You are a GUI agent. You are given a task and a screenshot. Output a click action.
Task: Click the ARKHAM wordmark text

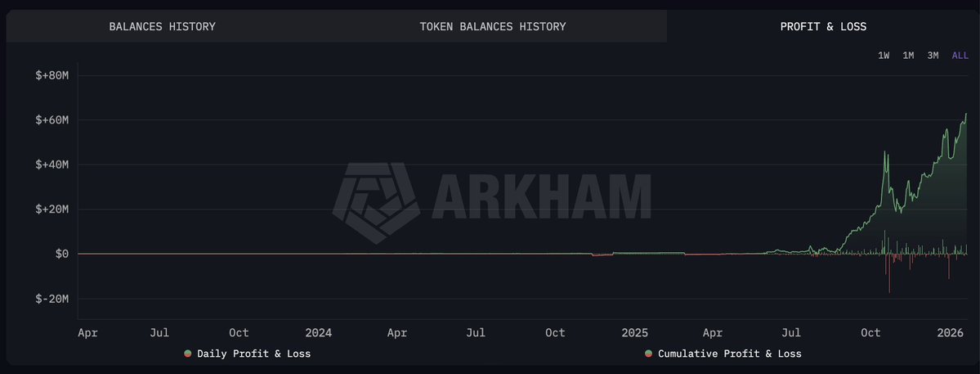coord(540,196)
